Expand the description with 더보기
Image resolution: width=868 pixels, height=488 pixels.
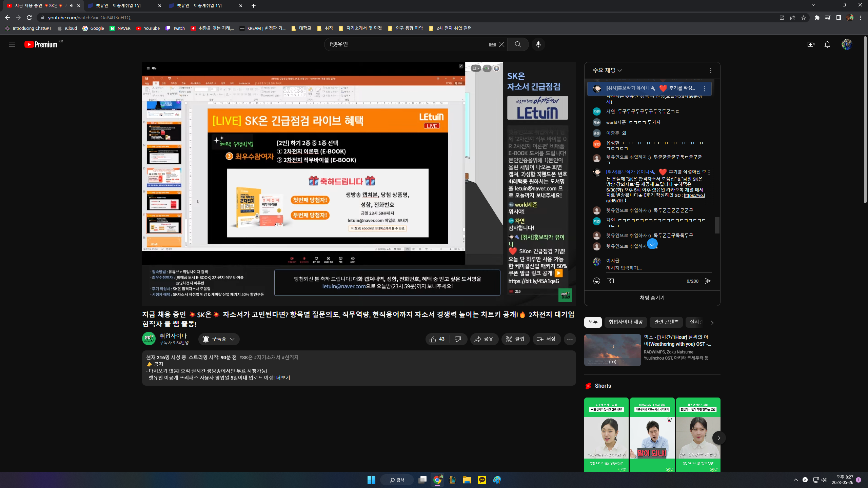(x=283, y=378)
